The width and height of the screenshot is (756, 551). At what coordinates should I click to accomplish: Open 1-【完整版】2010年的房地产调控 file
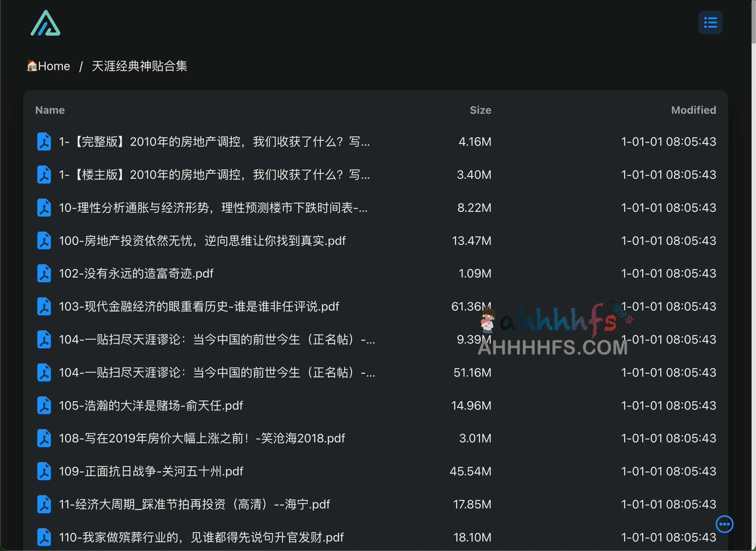(x=214, y=142)
